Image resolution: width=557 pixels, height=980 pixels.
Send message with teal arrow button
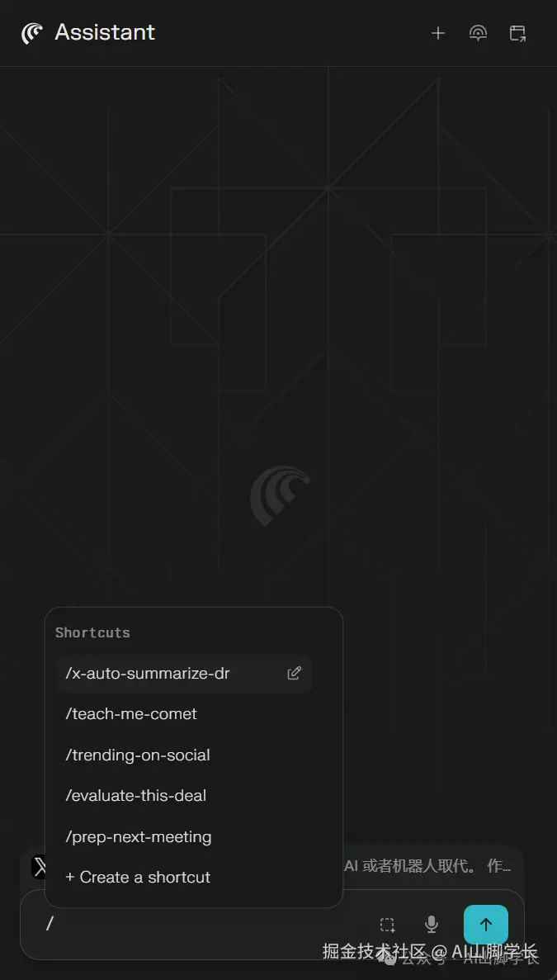(x=486, y=925)
